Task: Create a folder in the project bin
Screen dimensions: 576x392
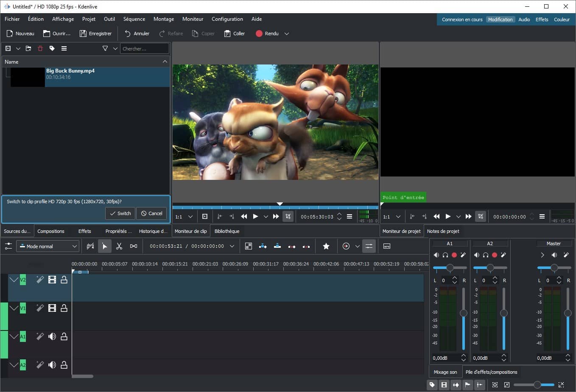Action: tap(28, 48)
